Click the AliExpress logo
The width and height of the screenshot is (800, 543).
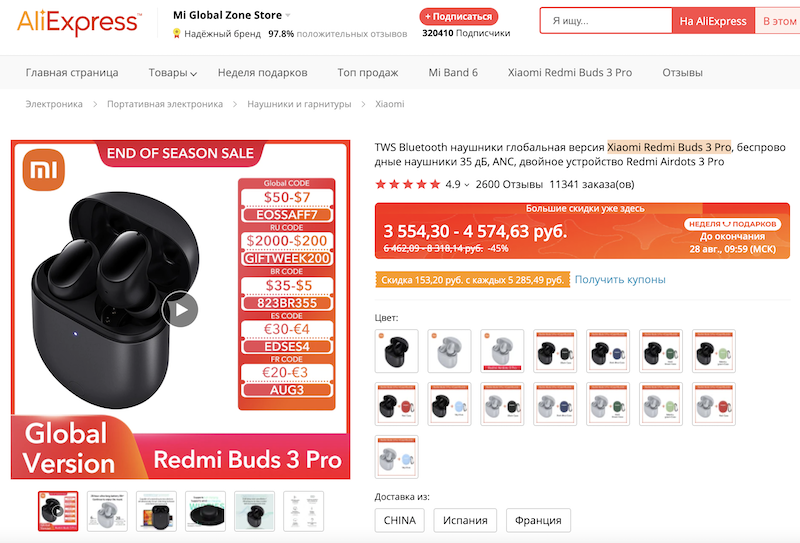click(79, 21)
